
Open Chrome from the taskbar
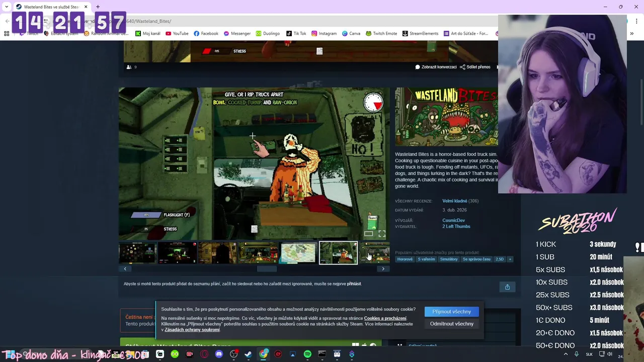pyautogui.click(x=264, y=354)
